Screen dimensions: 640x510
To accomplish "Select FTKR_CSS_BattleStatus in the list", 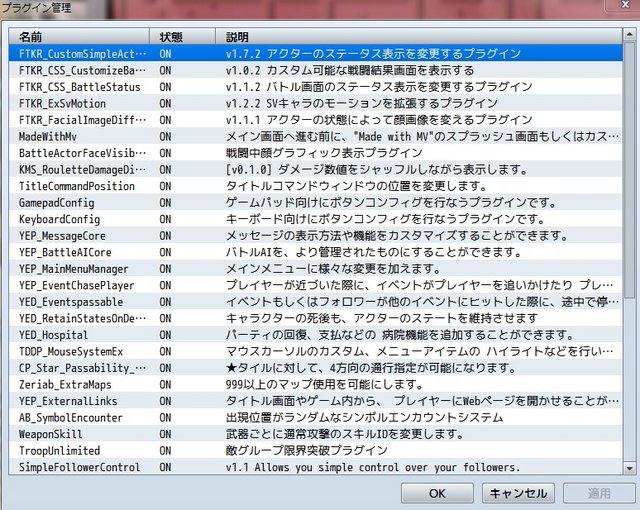I will (316, 87).
